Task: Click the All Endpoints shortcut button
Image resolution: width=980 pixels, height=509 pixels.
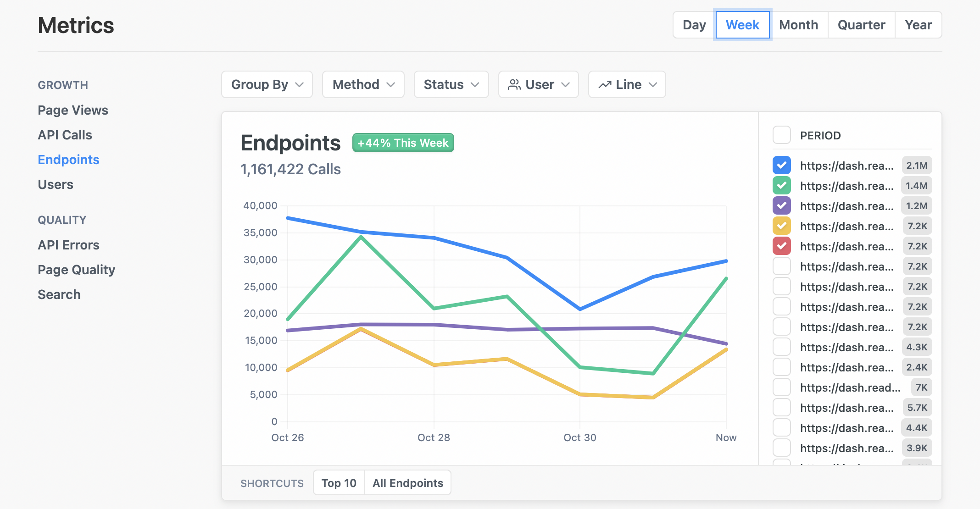Action: click(407, 483)
